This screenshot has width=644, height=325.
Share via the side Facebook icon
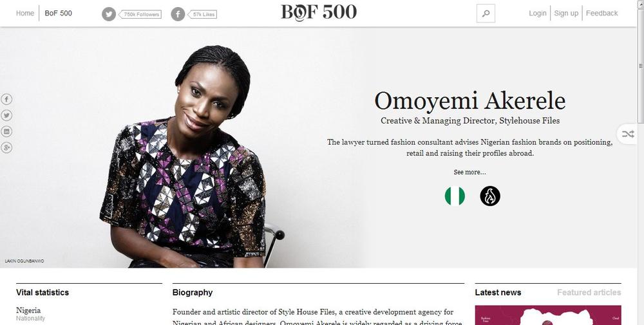point(6,99)
